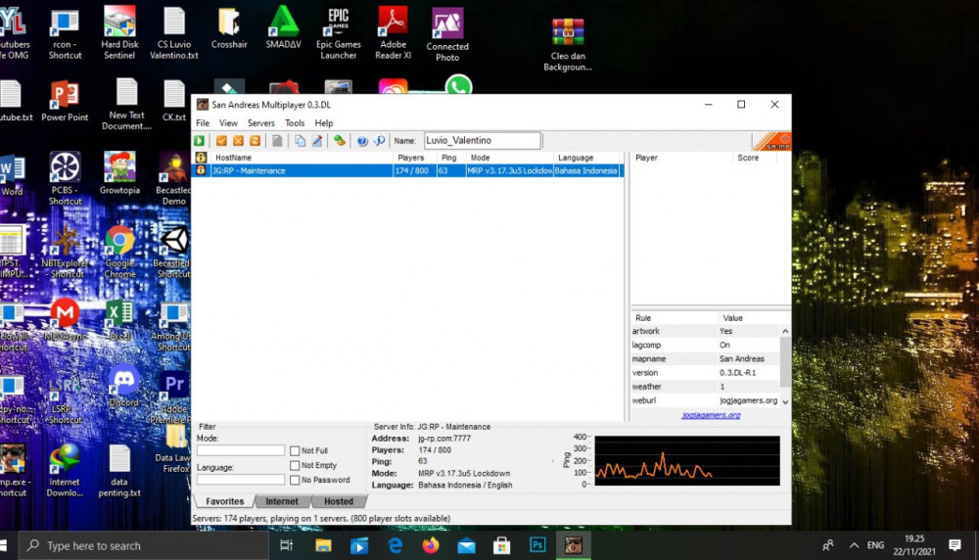This screenshot has height=560, width=979.
Task: Sort servers by HostName column
Action: pos(302,158)
